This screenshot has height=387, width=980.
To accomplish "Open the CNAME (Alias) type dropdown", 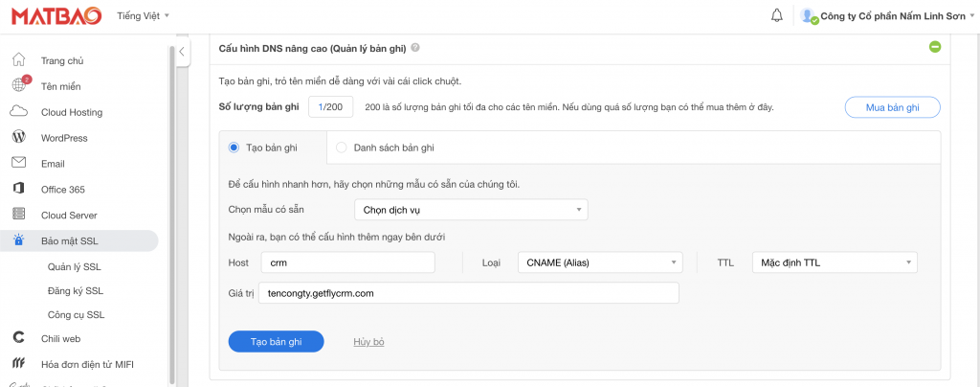I will (x=600, y=262).
